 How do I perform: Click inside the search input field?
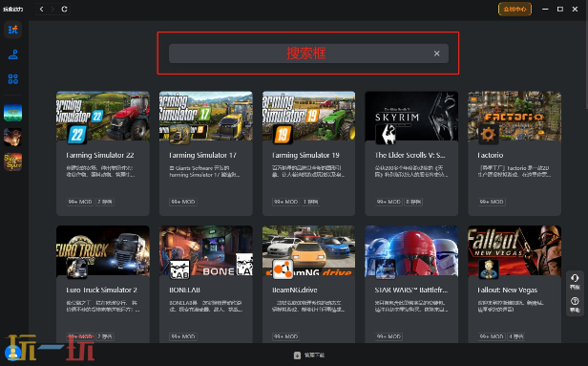click(x=308, y=54)
